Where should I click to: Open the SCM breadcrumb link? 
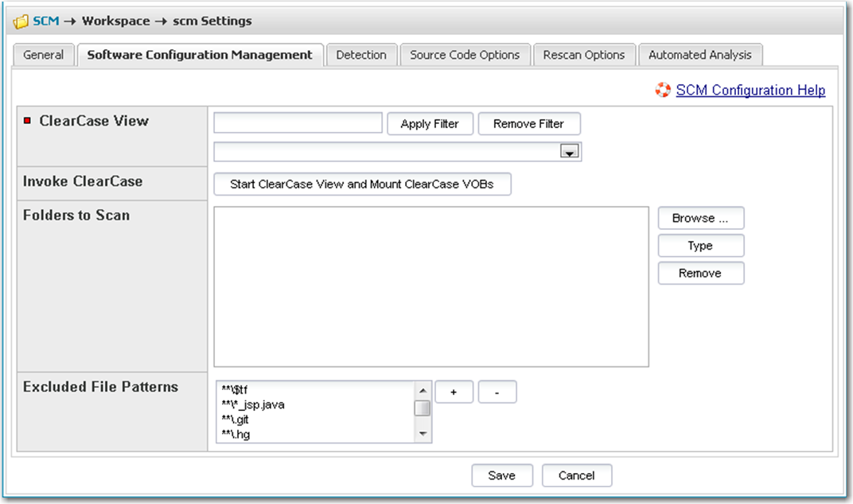pos(45,21)
